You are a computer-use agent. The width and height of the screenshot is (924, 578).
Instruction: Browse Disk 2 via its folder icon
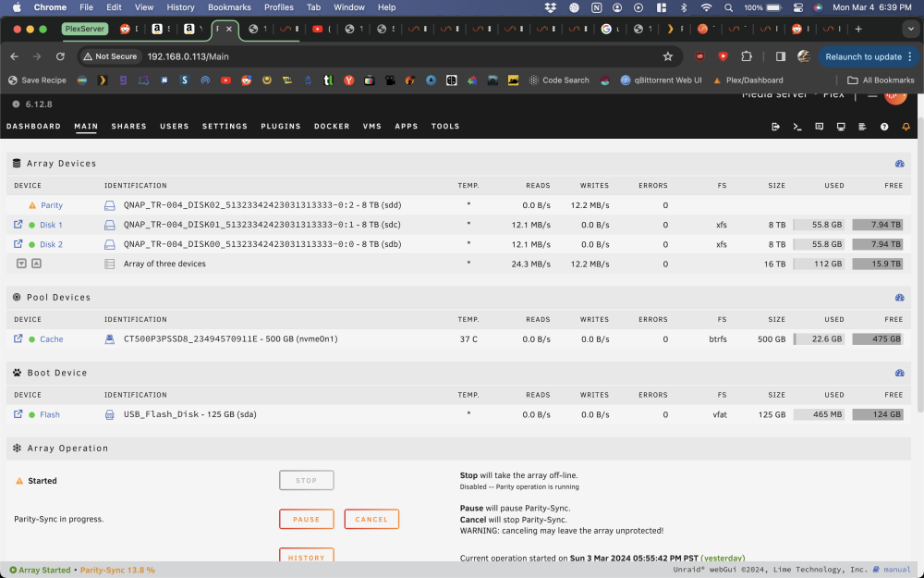(18, 243)
